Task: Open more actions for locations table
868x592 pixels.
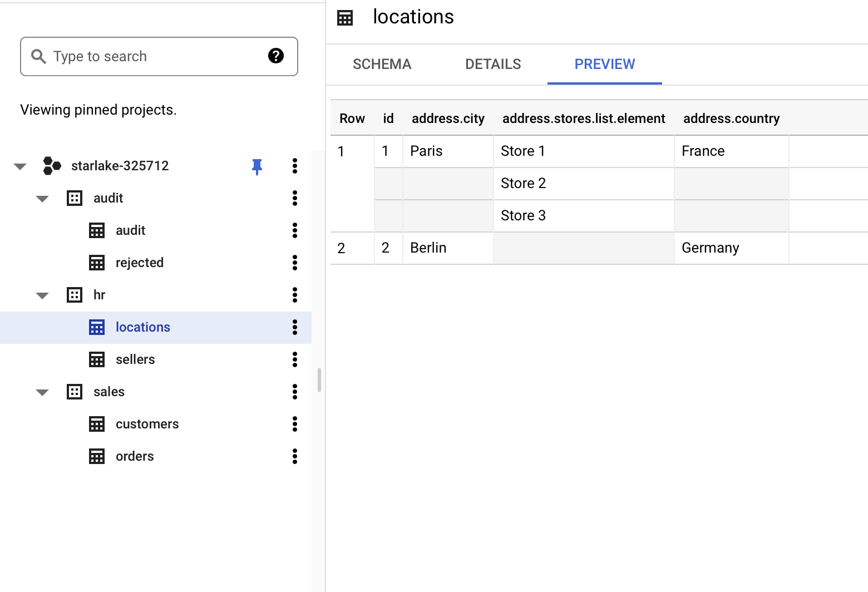Action: point(295,327)
